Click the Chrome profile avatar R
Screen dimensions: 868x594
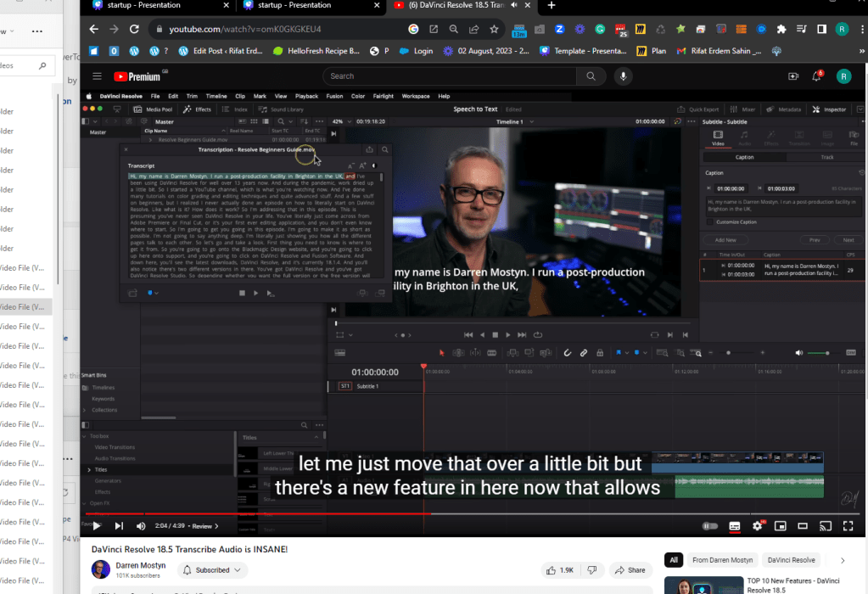(842, 29)
